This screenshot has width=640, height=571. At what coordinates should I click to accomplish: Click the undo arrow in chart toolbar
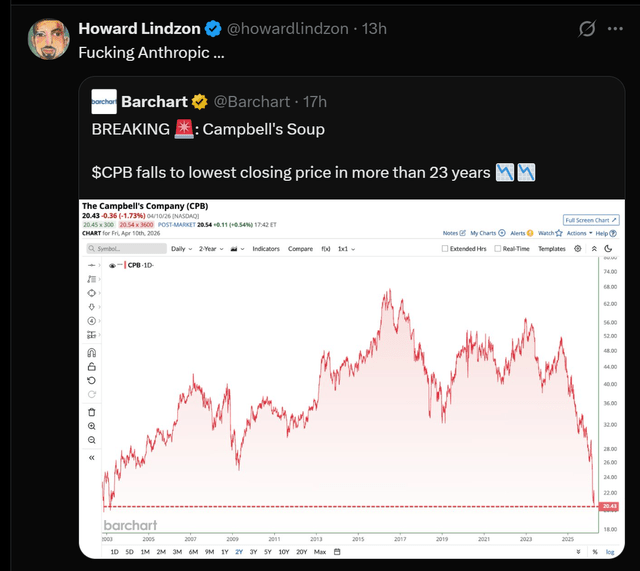pyautogui.click(x=92, y=380)
